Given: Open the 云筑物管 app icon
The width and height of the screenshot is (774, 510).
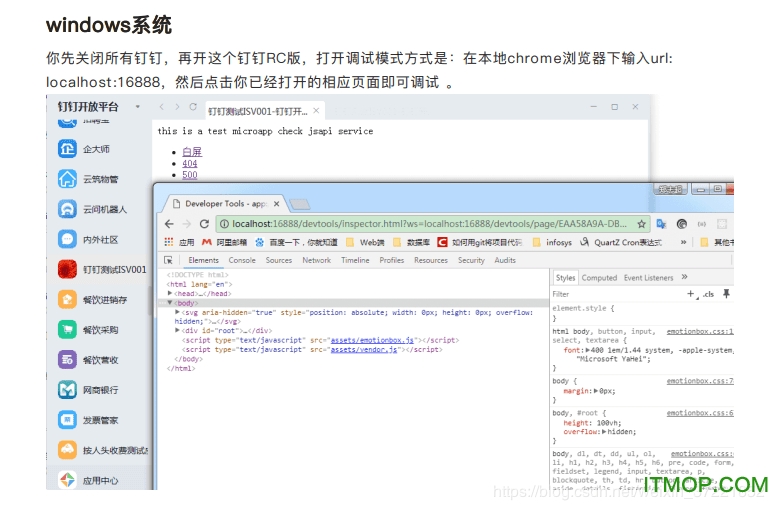Looking at the screenshot, I should 67,179.
